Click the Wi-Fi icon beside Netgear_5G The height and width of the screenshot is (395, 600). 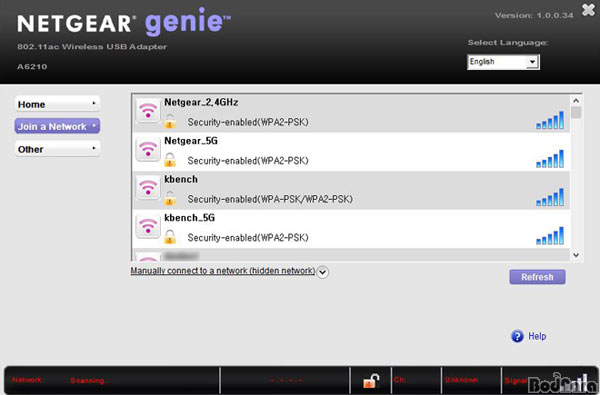coord(148,149)
